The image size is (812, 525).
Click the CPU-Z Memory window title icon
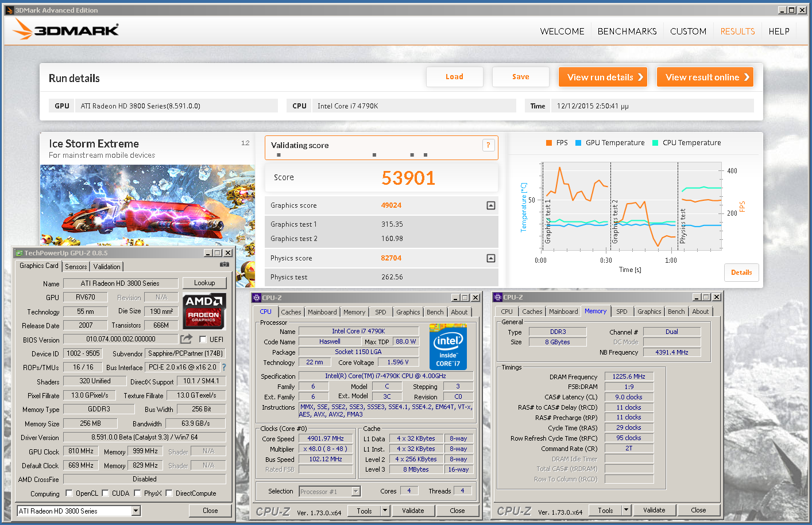click(498, 297)
